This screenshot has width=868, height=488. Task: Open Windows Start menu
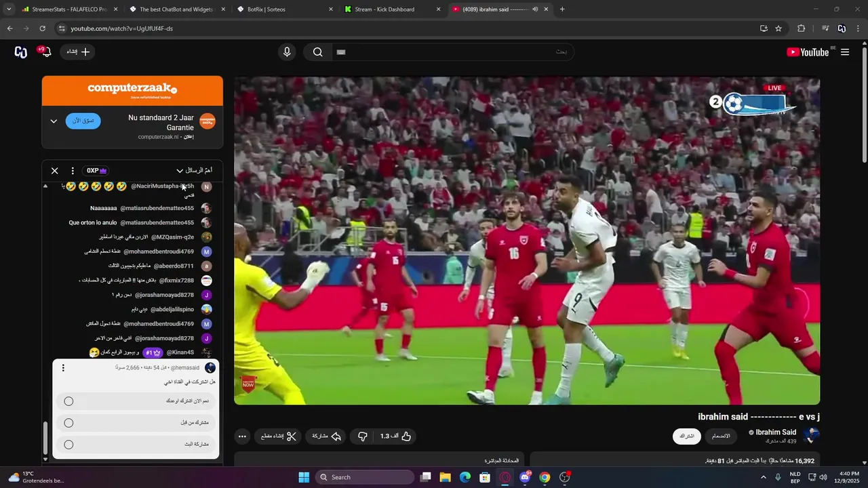303,477
